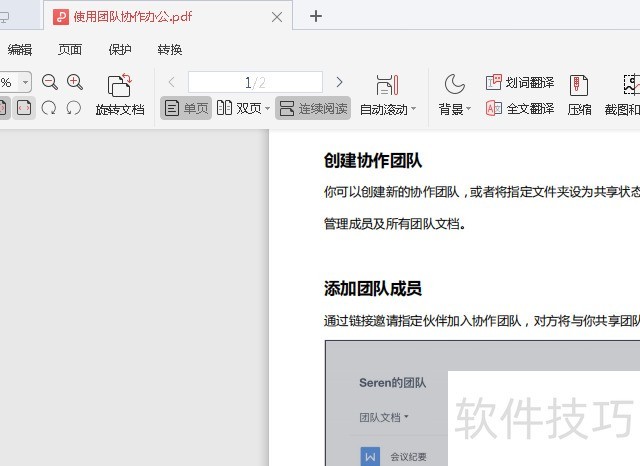This screenshot has height=466, width=640.
Task: Click word translation (划词翻译) button
Action: [520, 82]
